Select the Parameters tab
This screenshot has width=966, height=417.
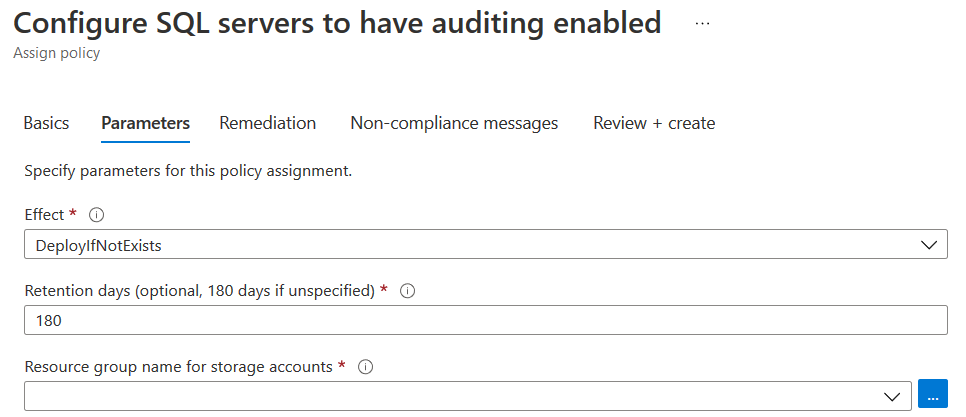[145, 124]
